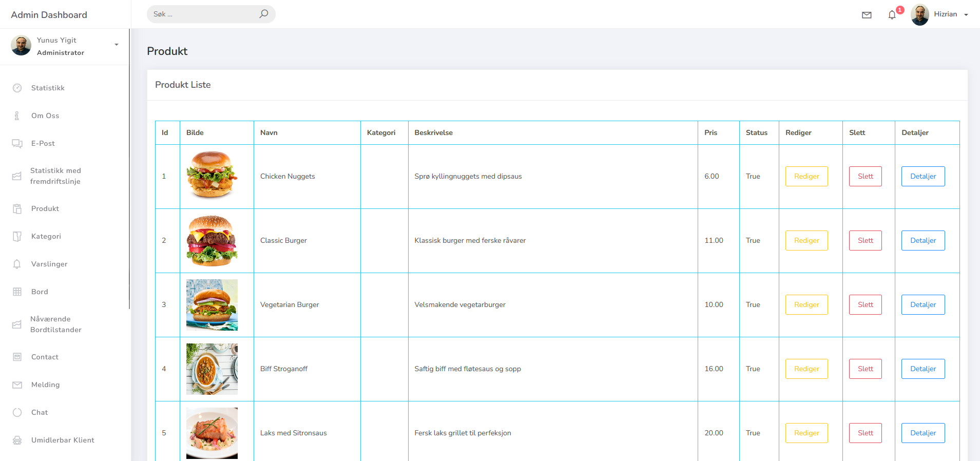
Task: Edit Chicken Nuggets with Rediger button
Action: click(806, 176)
